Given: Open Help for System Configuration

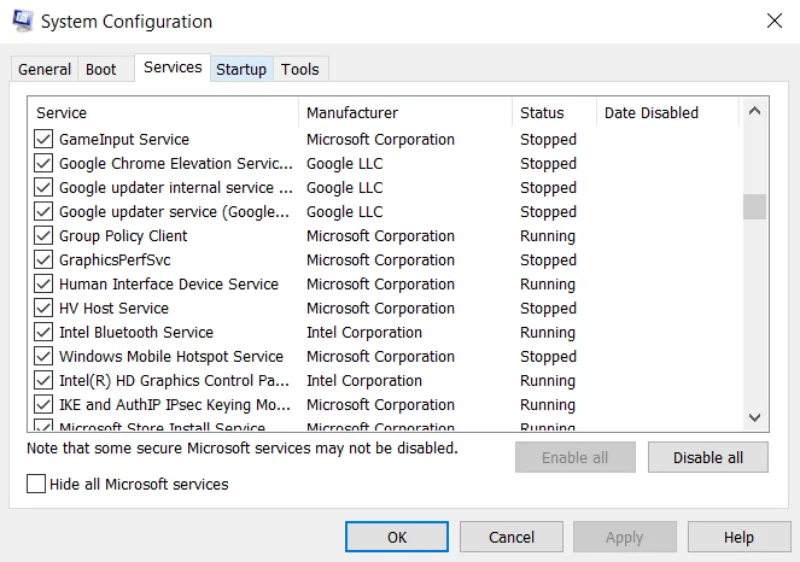Looking at the screenshot, I should pyautogui.click(x=739, y=537).
